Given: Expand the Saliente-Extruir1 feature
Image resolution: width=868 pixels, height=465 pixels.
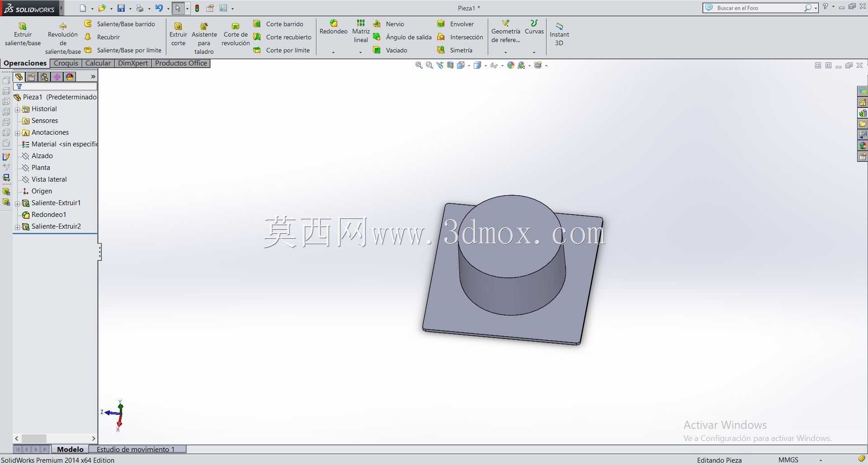Looking at the screenshot, I should click(x=17, y=203).
